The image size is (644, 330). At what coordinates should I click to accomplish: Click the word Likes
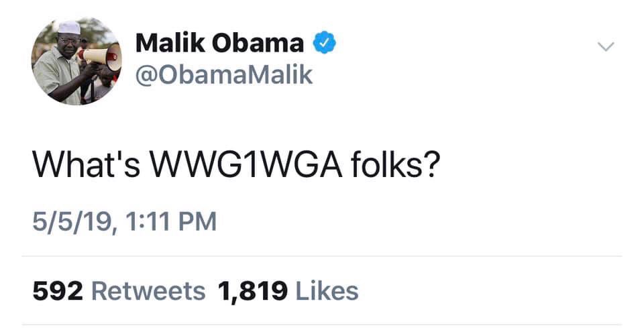click(327, 291)
